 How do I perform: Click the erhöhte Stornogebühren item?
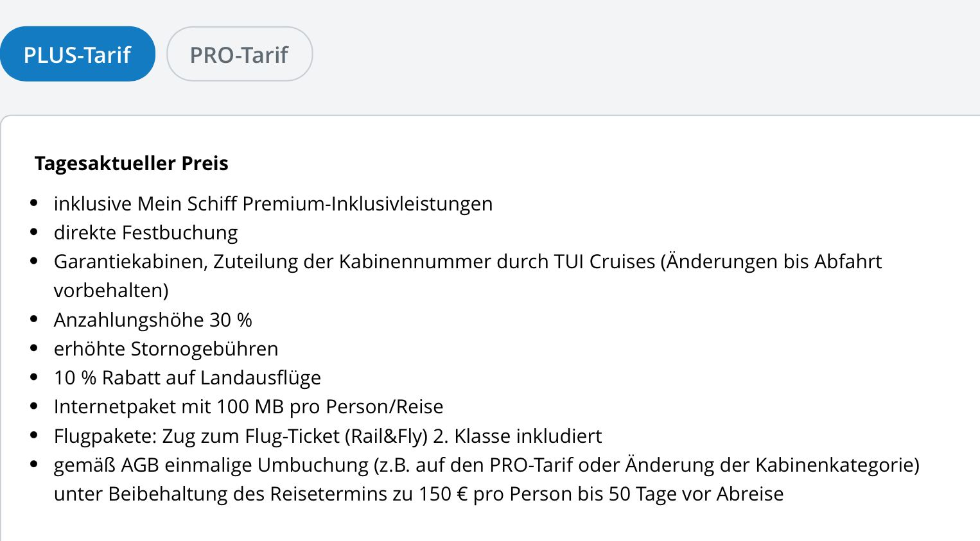(166, 348)
